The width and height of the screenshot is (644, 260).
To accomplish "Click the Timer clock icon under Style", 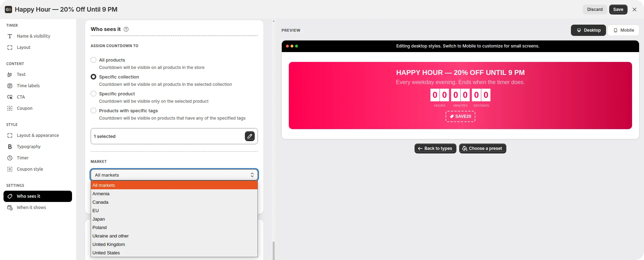I will tap(10, 158).
